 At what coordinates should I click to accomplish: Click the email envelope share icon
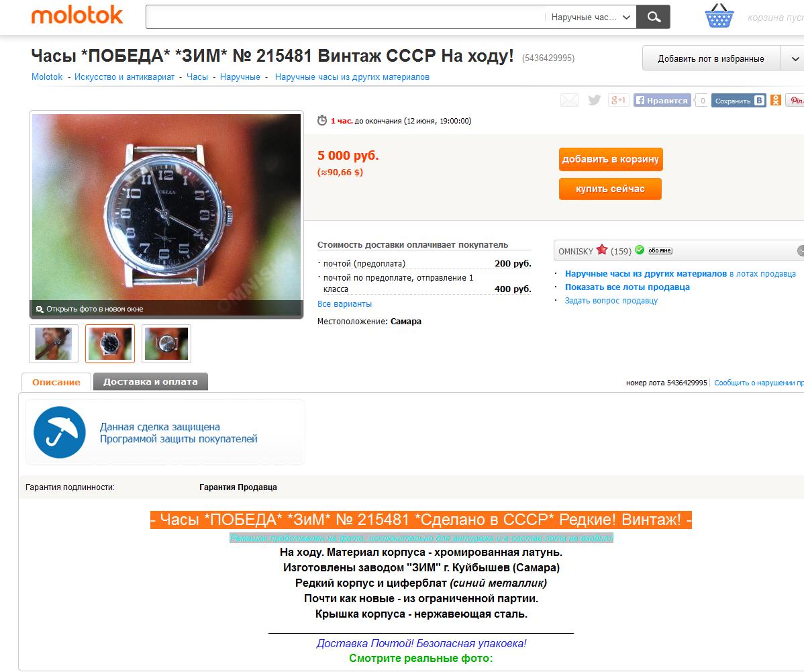coord(569,100)
